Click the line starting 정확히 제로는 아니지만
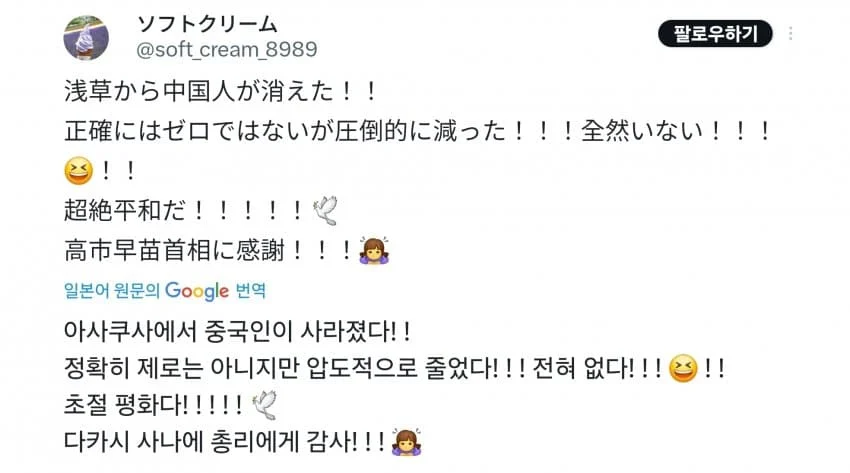The image size is (850, 473). 394,369
